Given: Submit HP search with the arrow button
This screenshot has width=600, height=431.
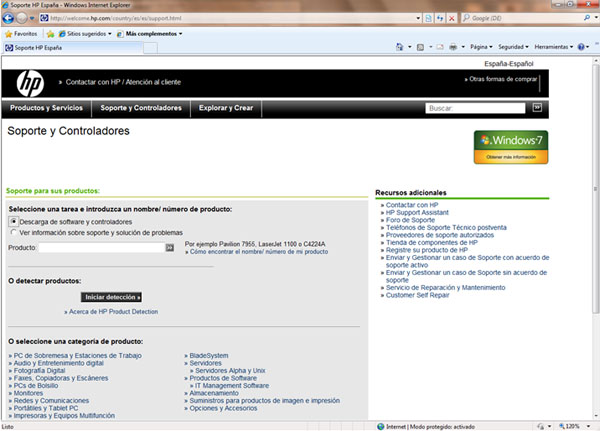Looking at the screenshot, I should pos(537,108).
